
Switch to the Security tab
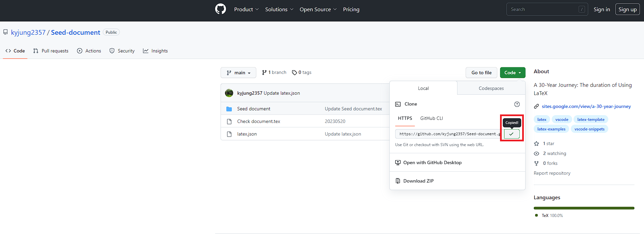click(x=122, y=51)
